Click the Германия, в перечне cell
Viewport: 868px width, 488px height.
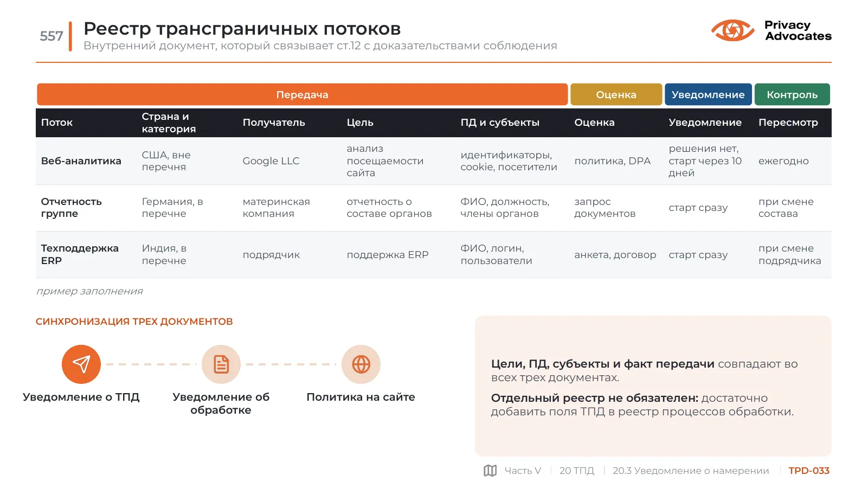click(x=172, y=208)
